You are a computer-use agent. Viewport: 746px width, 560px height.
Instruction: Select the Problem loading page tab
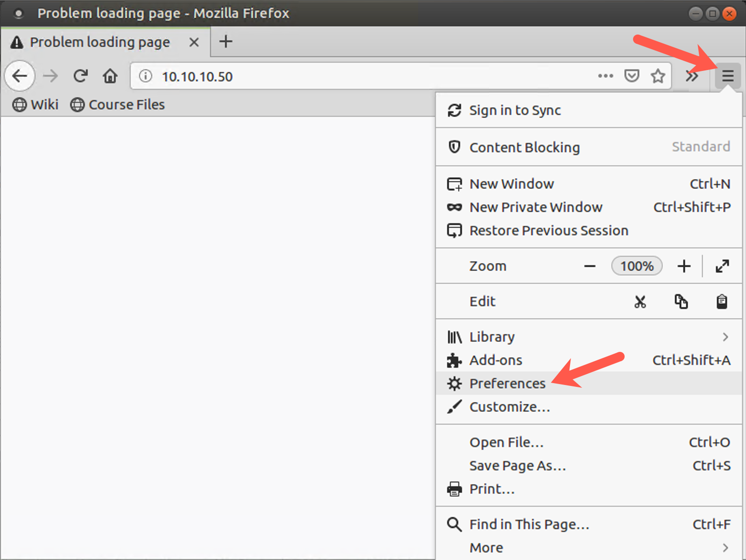point(106,42)
